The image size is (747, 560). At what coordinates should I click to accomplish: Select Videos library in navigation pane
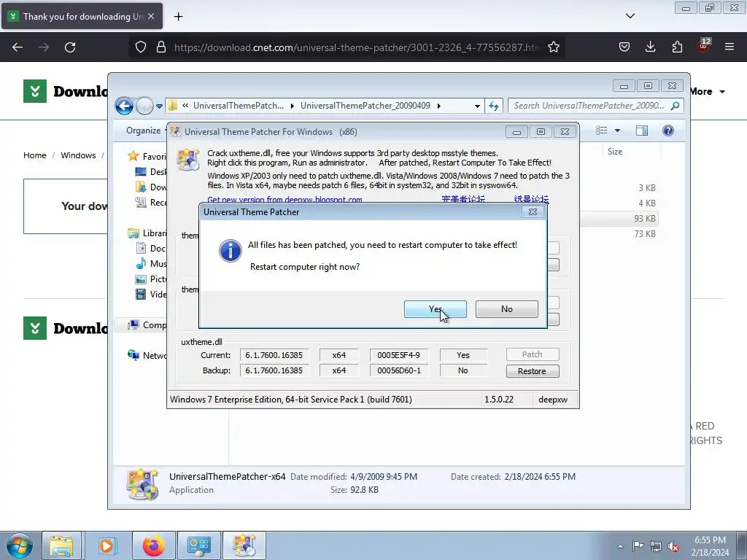point(151,295)
